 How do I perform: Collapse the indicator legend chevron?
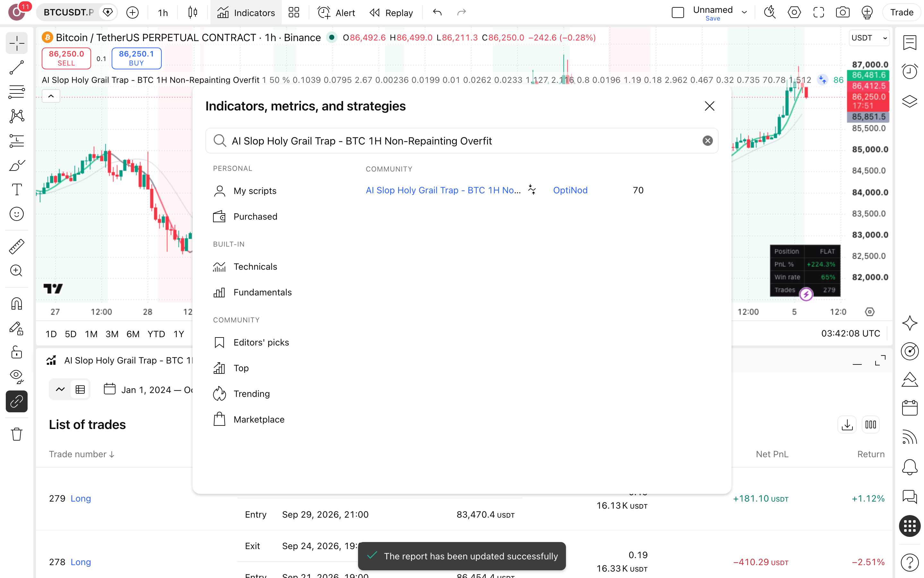point(51,96)
